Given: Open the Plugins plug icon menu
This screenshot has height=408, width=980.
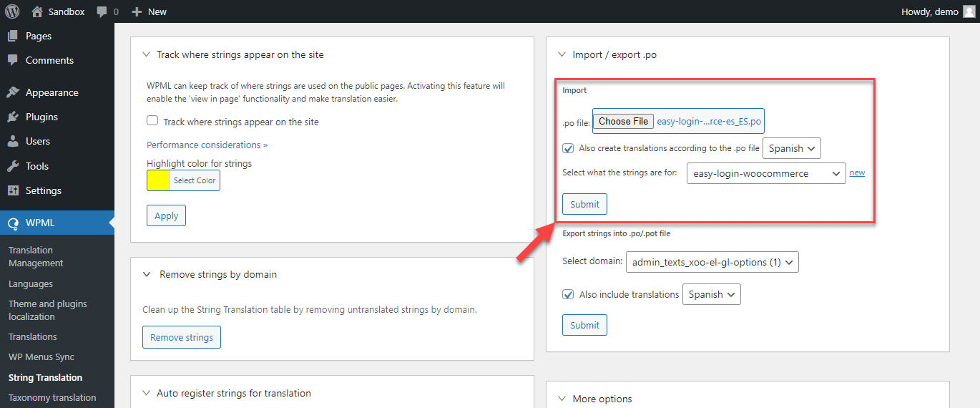Looking at the screenshot, I should pyautogui.click(x=12, y=117).
